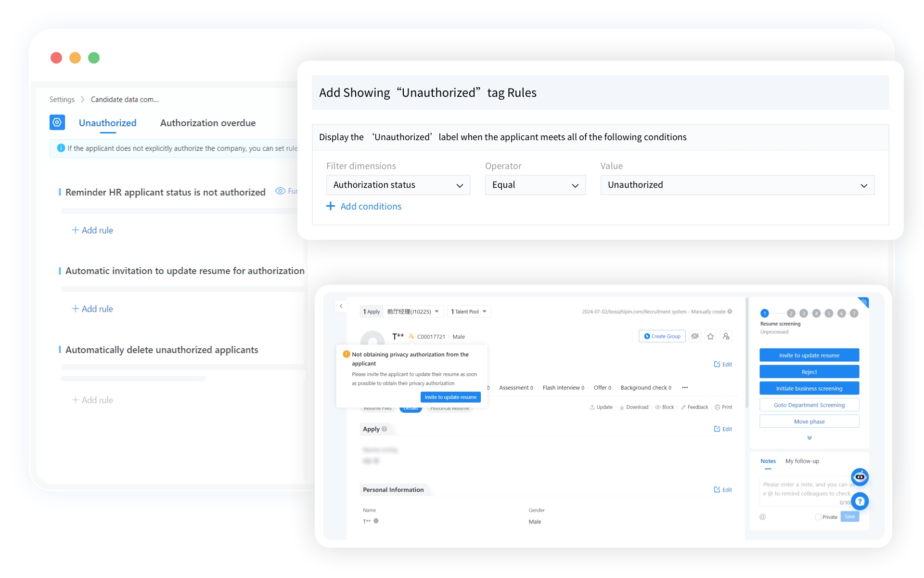Open the My follow-up tab

[x=802, y=461]
